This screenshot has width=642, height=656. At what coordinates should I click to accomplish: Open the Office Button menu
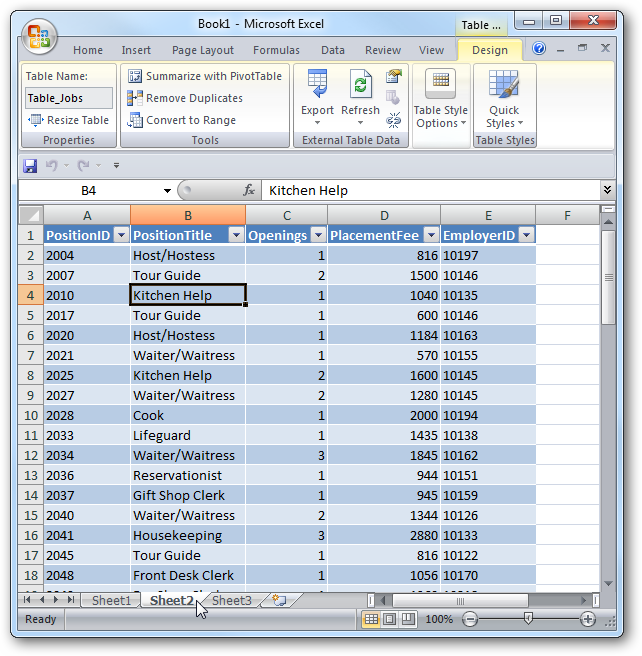click(x=39, y=38)
